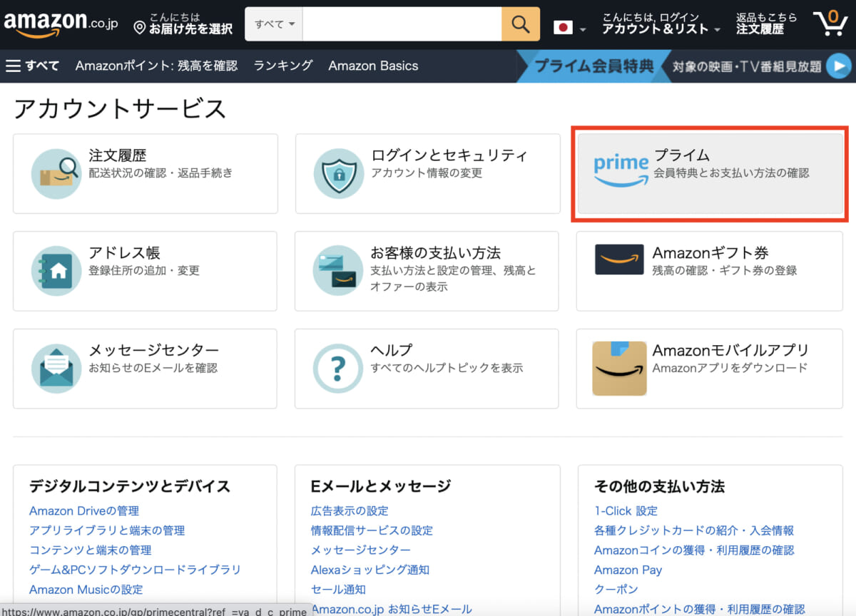The image size is (856, 616).
Task: Click the Amazon.co.jp logo
Action: (63, 25)
